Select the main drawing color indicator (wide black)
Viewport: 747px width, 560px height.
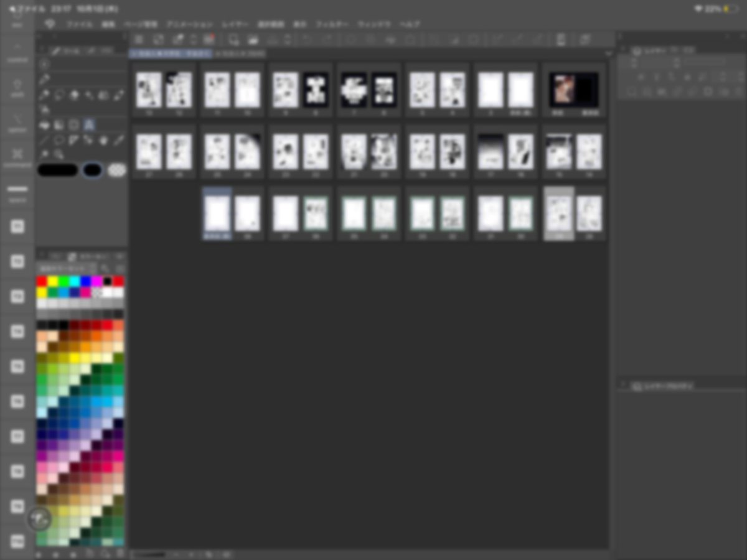(x=57, y=170)
